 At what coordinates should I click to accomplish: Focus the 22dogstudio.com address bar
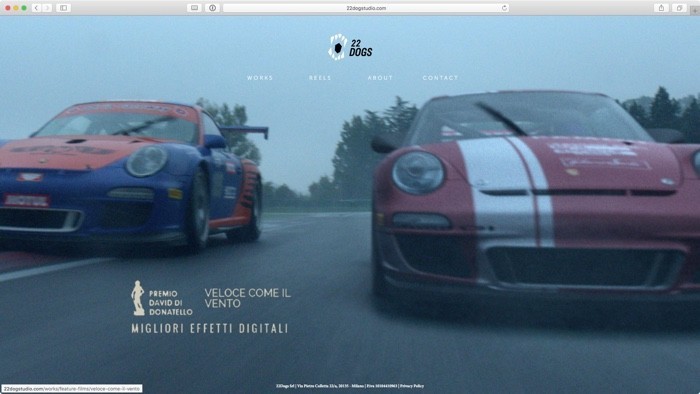(x=366, y=8)
